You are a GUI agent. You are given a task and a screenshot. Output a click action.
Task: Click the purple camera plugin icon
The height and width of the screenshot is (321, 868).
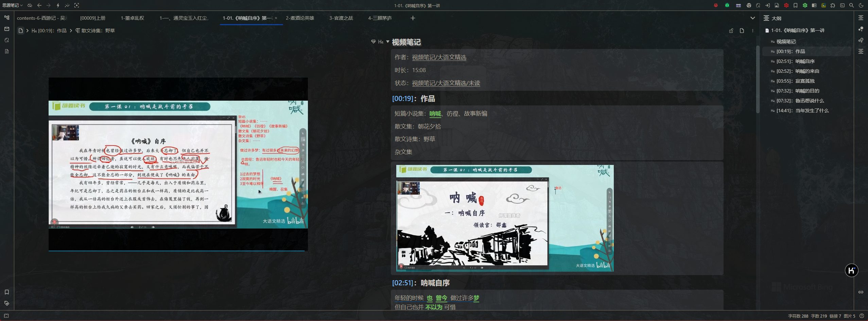[739, 5]
